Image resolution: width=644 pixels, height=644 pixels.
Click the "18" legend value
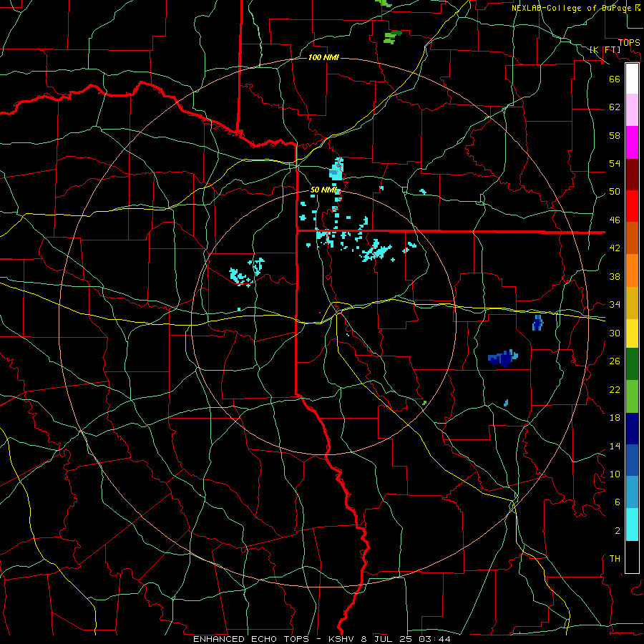(615, 418)
